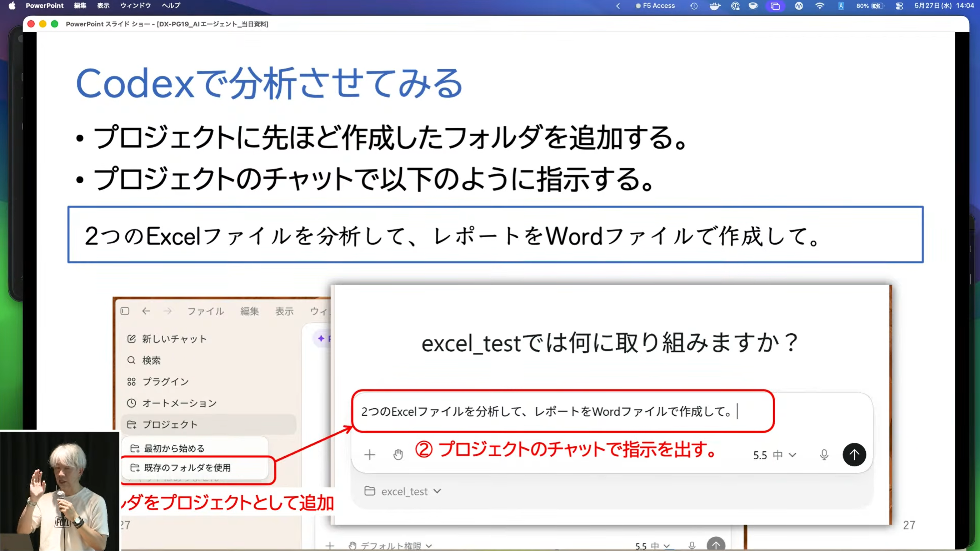
Task: Open the PowerPoint application menu
Action: 45,6
